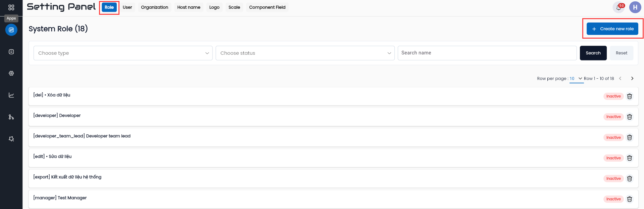Open the "[manager] Test Manager" role row

tap(333, 199)
